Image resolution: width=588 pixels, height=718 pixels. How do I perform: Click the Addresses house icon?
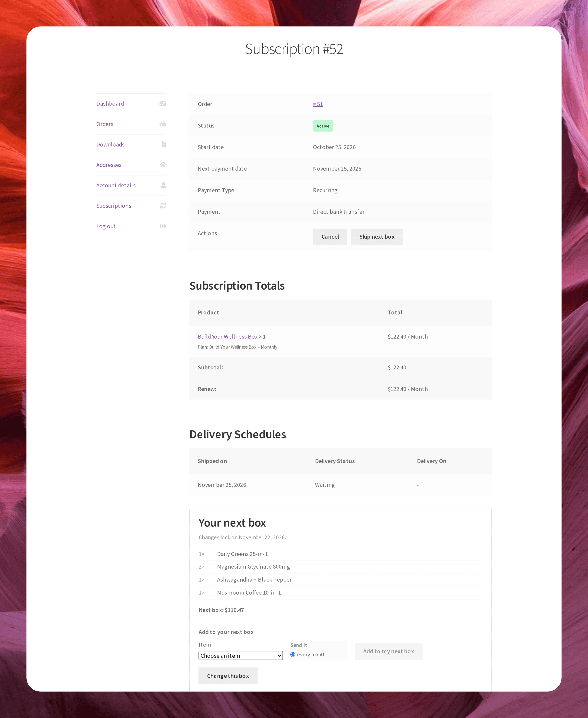[x=163, y=165]
